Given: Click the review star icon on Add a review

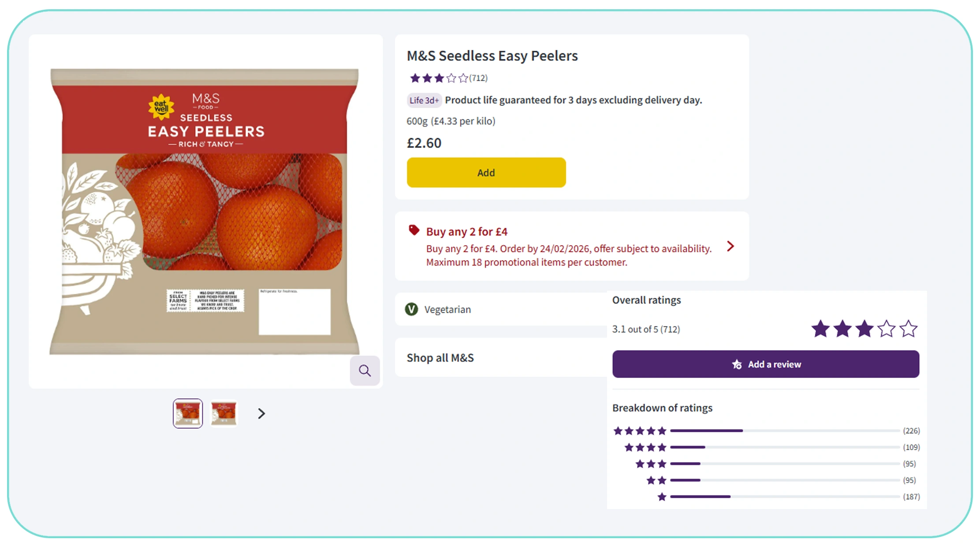Looking at the screenshot, I should (736, 364).
